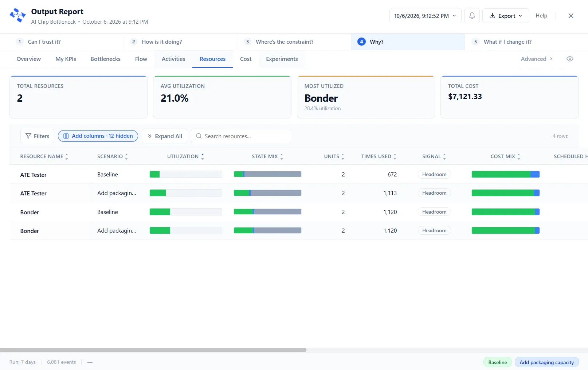Sort by Signal column
The height and width of the screenshot is (370, 588).
coord(434,156)
